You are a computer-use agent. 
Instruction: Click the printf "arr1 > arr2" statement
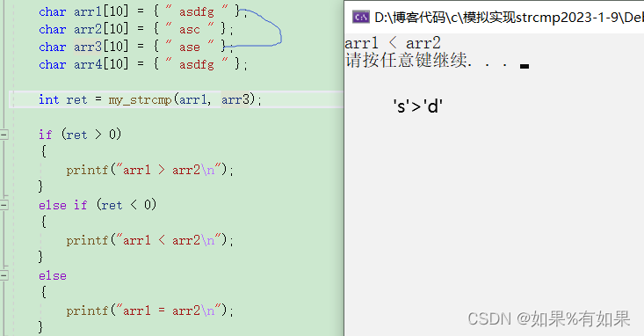click(x=150, y=170)
